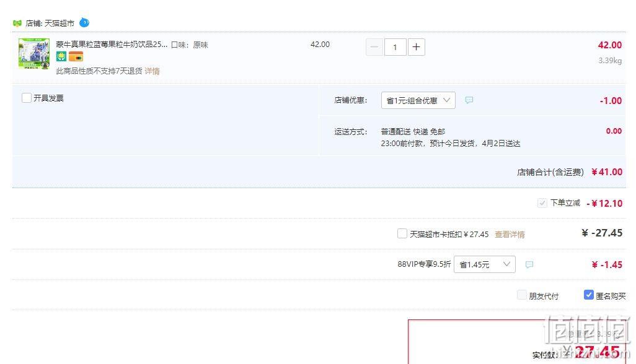Expand the 省1.45元 88VIP dropdown
The image size is (636, 364).
(485, 264)
